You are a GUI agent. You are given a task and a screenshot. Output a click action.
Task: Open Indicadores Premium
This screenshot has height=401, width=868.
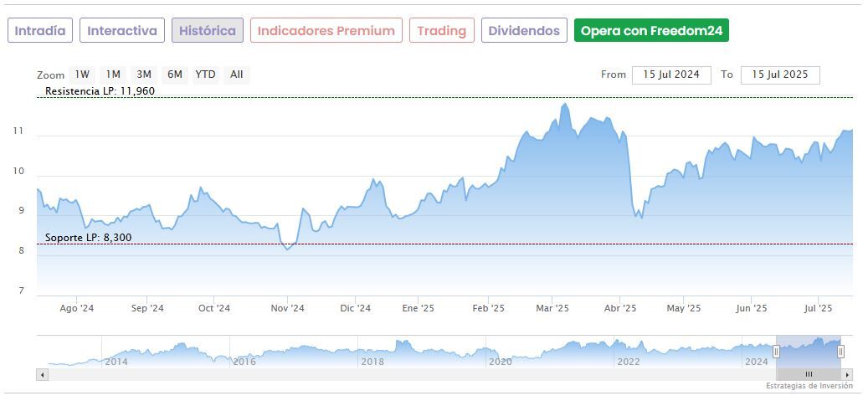coord(326,31)
